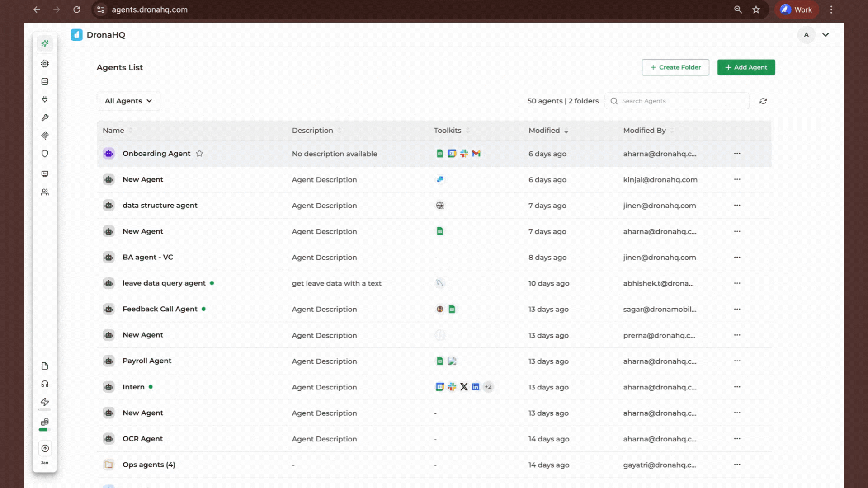Click the shield security icon in sidebar

(x=45, y=154)
